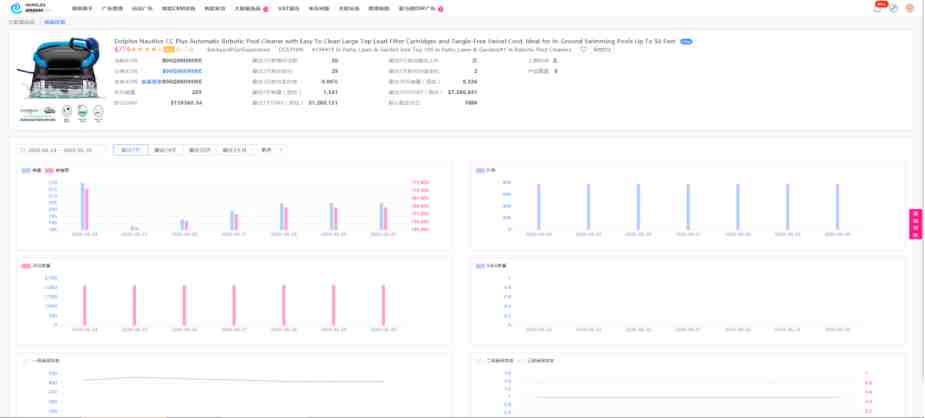925x418 pixels.
Task: Select the third time-range tab
Action: pyautogui.click(x=200, y=150)
